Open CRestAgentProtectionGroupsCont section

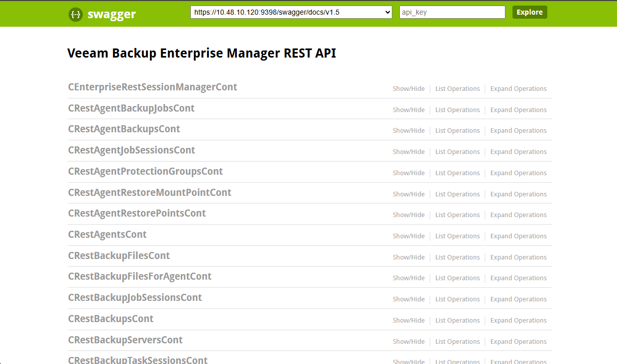(145, 172)
